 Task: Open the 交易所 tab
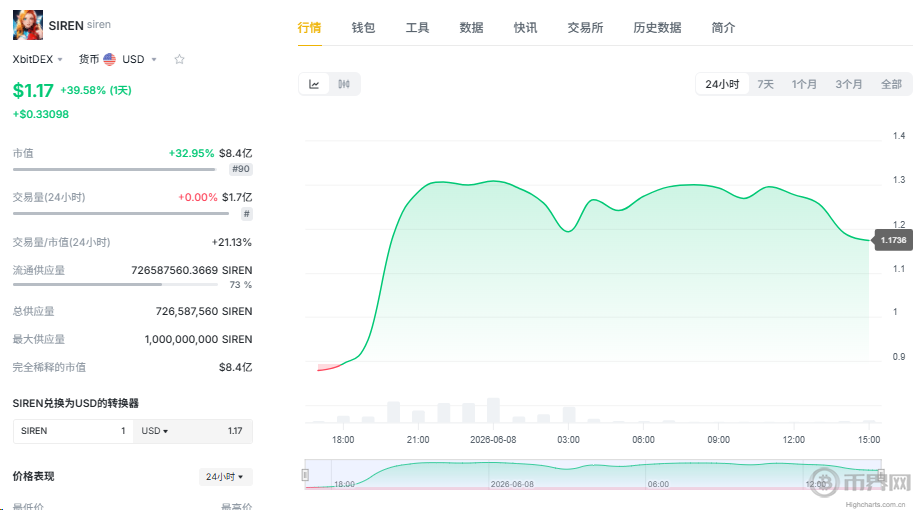(x=585, y=28)
